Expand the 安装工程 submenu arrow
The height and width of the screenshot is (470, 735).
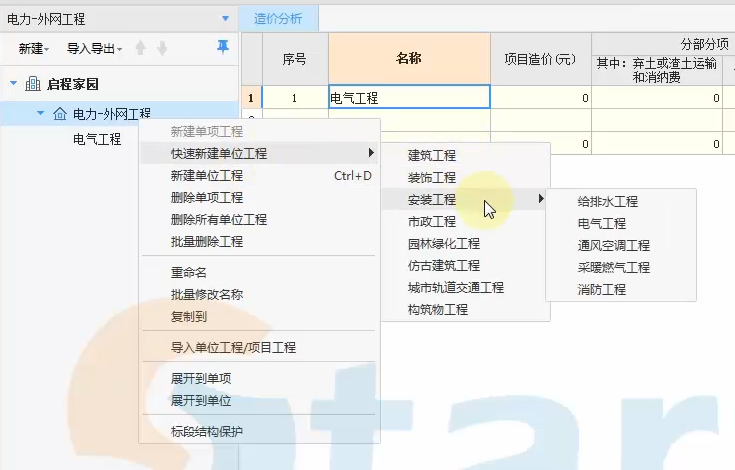point(541,199)
